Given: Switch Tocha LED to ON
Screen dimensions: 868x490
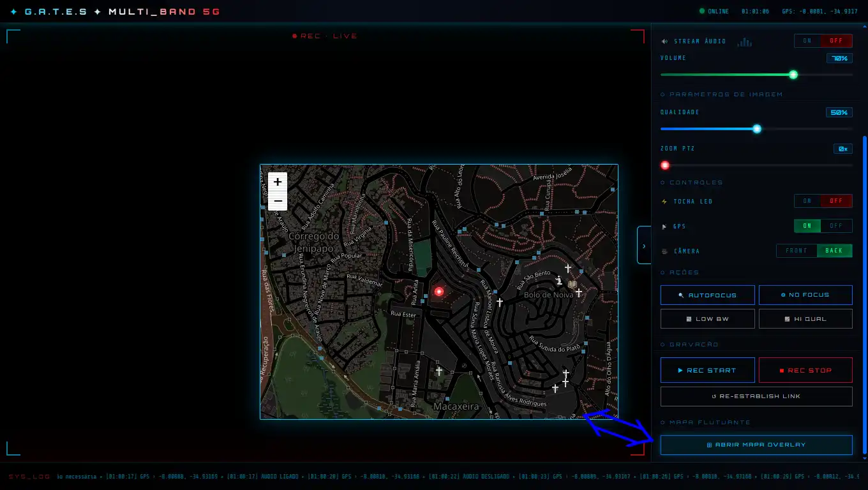Looking at the screenshot, I should pyautogui.click(x=807, y=201).
